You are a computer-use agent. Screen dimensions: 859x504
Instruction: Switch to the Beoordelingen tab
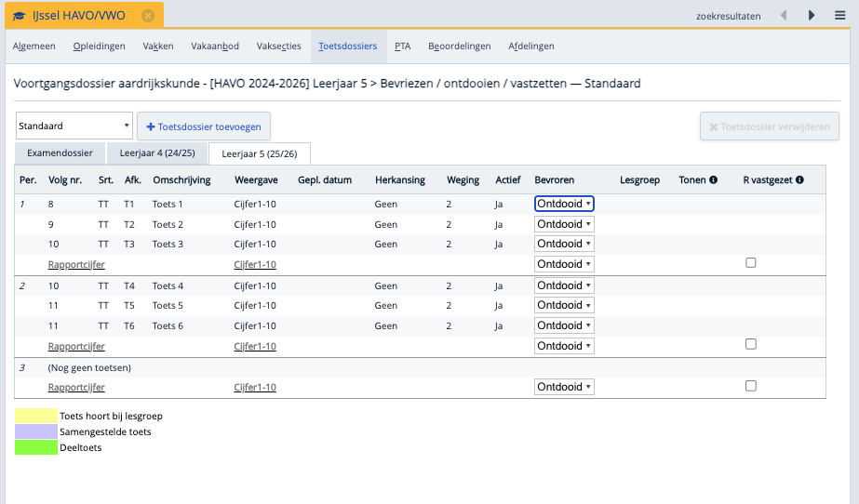tap(459, 46)
